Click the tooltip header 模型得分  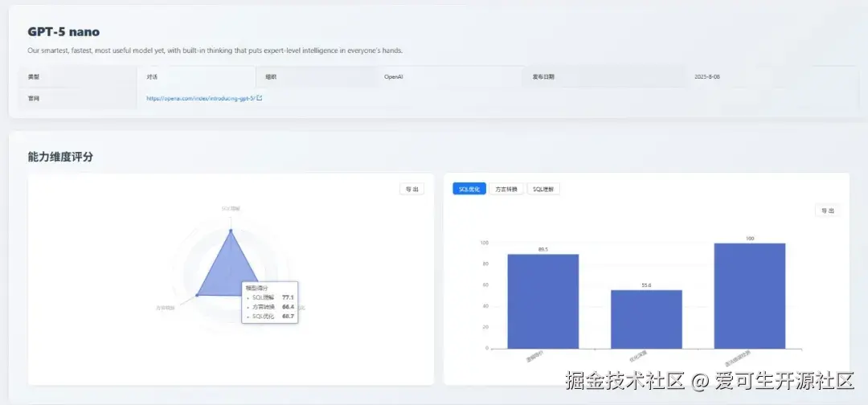(256, 288)
